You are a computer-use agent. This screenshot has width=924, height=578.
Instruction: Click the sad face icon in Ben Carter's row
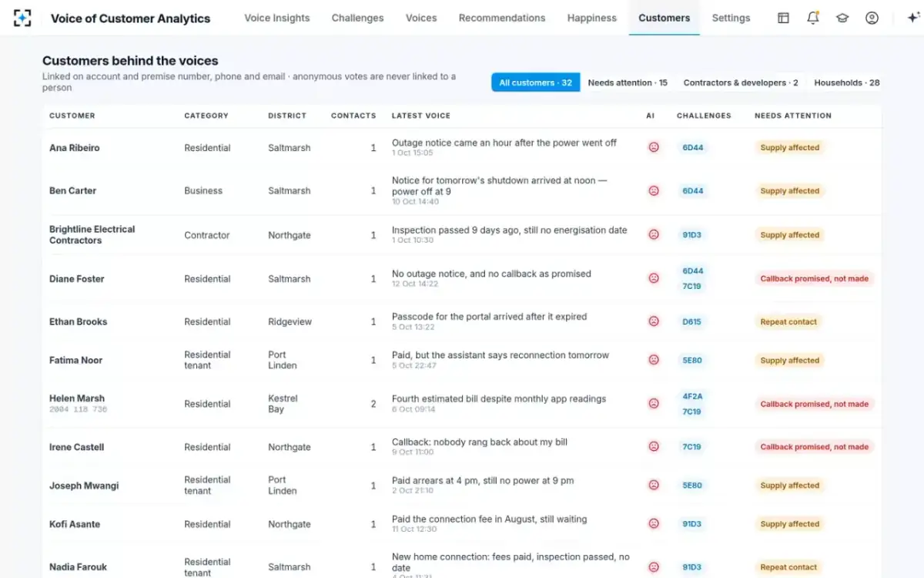[654, 190]
